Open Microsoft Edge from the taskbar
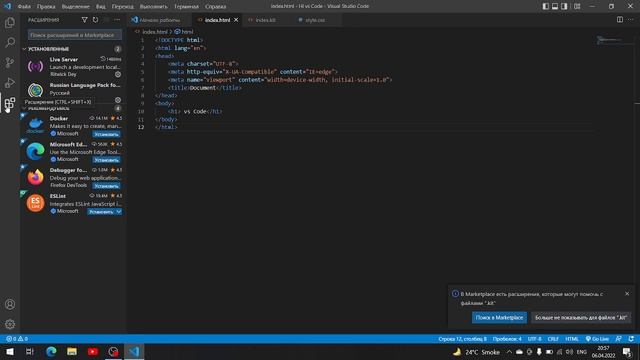Image resolution: width=640 pixels, height=360 pixels. (51, 351)
